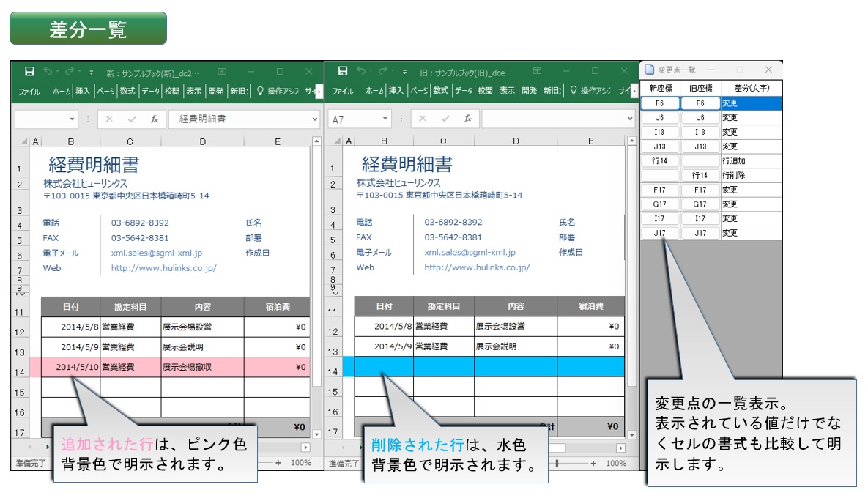Click the F6 button under 新座標 column
Viewport: 868px width, 501px height.
pyautogui.click(x=660, y=104)
